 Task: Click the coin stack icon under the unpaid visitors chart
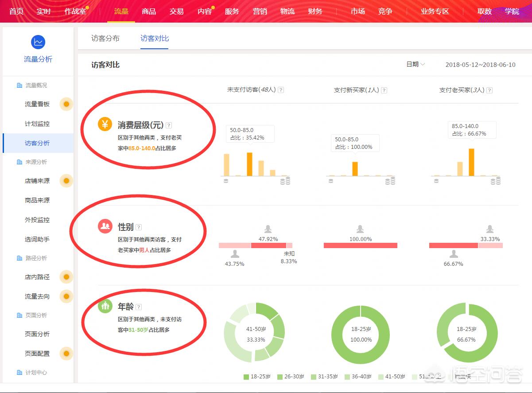click(x=226, y=181)
